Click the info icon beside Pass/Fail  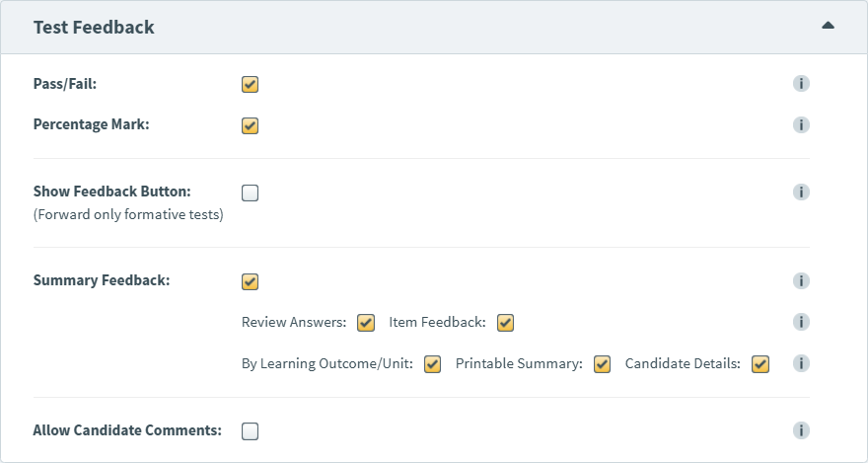coord(801,84)
